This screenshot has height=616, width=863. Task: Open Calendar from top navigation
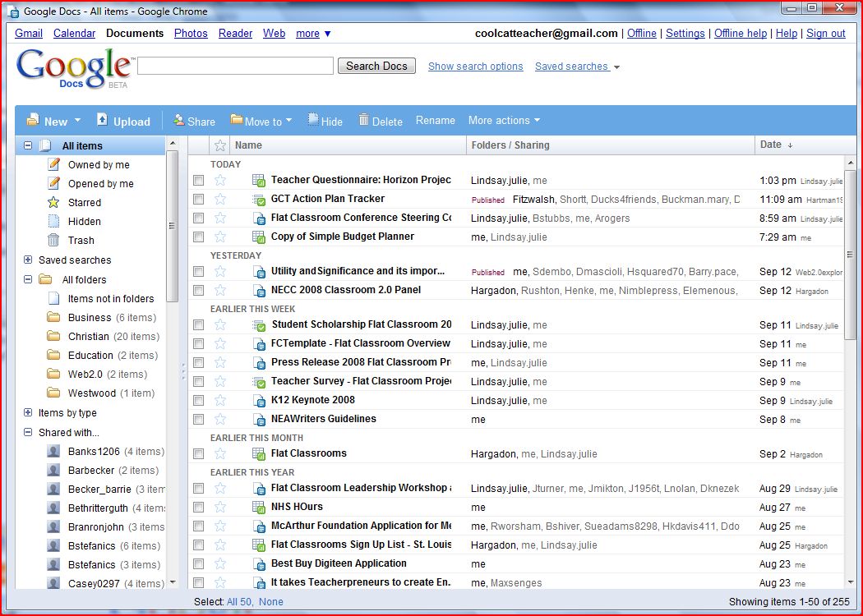[74, 34]
